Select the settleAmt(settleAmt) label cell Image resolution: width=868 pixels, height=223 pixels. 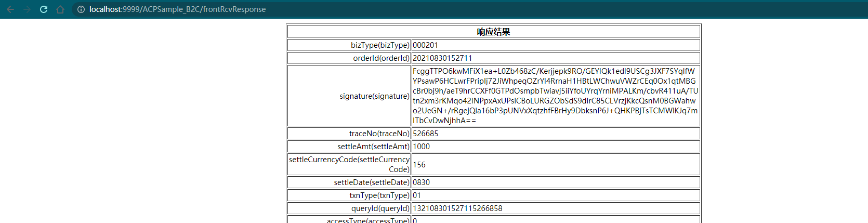[x=349, y=147]
